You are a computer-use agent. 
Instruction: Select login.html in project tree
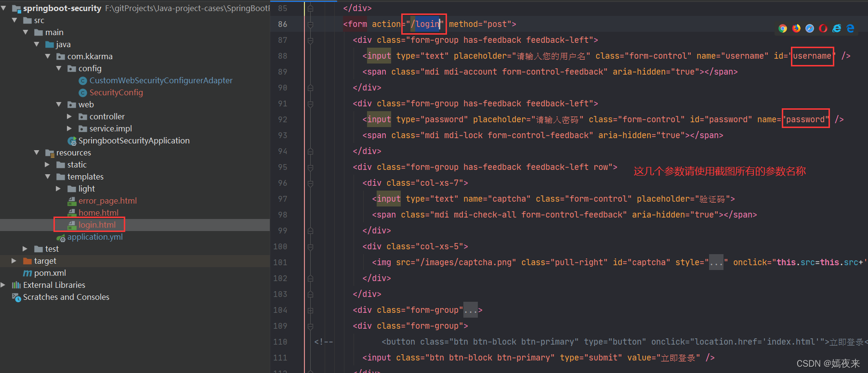(97, 225)
